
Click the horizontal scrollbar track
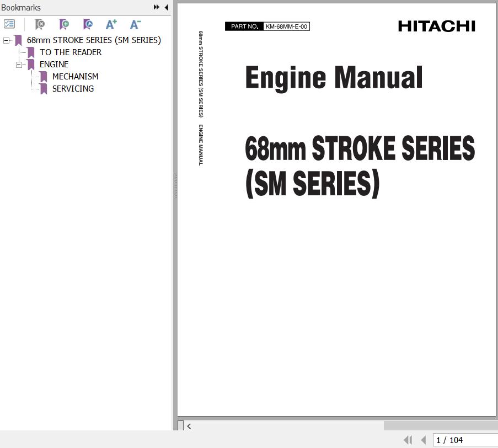tap(288, 426)
